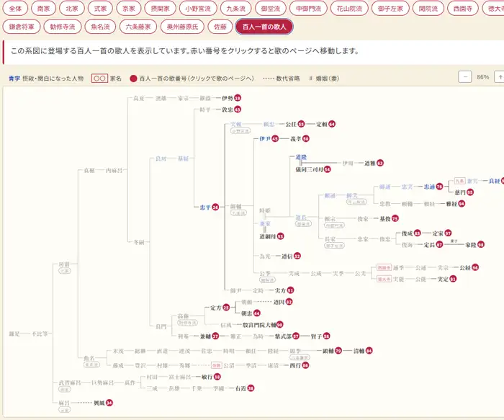Select the 閑院流 tab
This screenshot has width=504, height=420.
point(428,9)
